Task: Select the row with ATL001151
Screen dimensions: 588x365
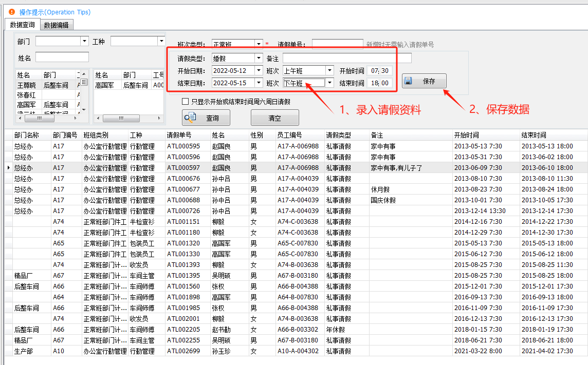Action: [x=296, y=222]
